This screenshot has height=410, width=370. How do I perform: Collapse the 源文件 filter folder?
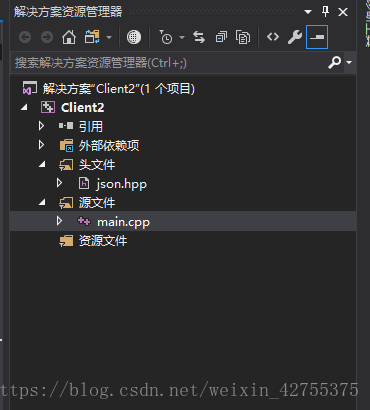pyautogui.click(x=42, y=202)
